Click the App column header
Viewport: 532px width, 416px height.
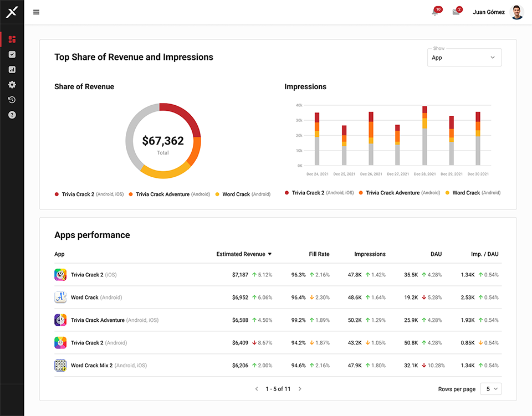pyautogui.click(x=59, y=254)
